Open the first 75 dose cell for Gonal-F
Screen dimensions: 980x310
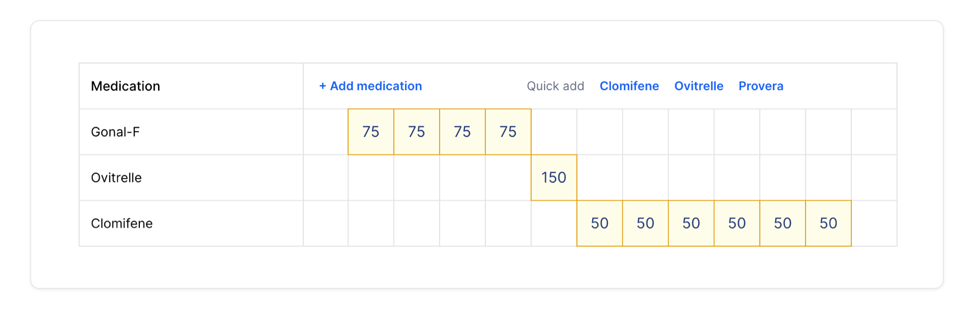tap(371, 132)
